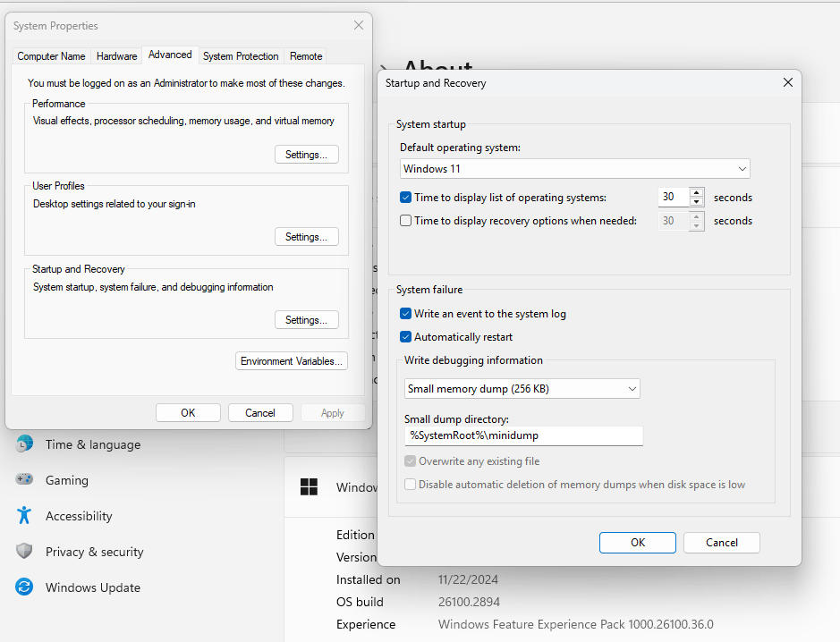Click OK in System Properties
This screenshot has height=642, width=840.
[x=188, y=413]
